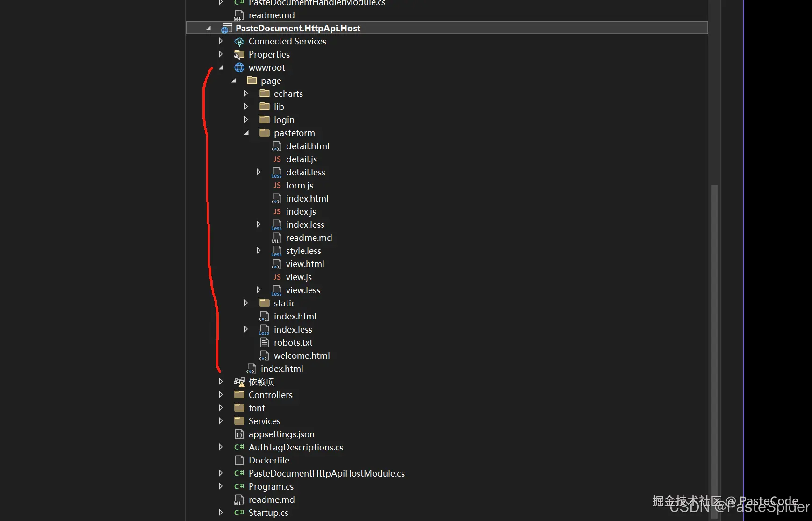Click the robots.txt text file icon
Viewport: 812px width, 521px height.
(265, 343)
